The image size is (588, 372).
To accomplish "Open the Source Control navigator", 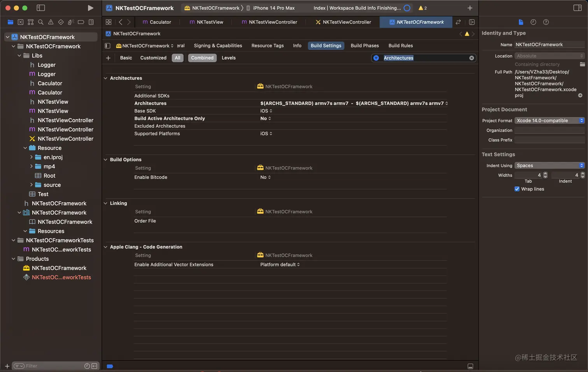I will pyautogui.click(x=21, y=22).
